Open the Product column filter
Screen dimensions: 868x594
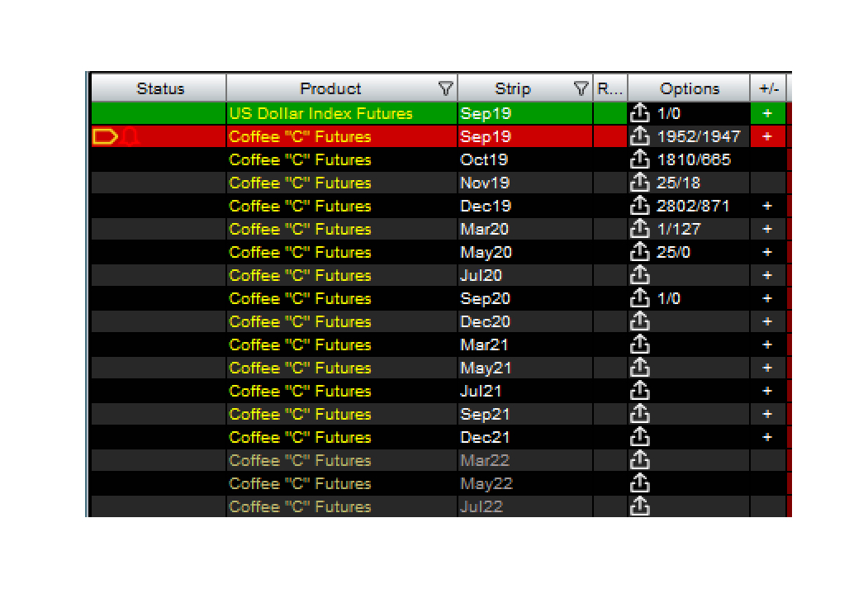coord(446,88)
